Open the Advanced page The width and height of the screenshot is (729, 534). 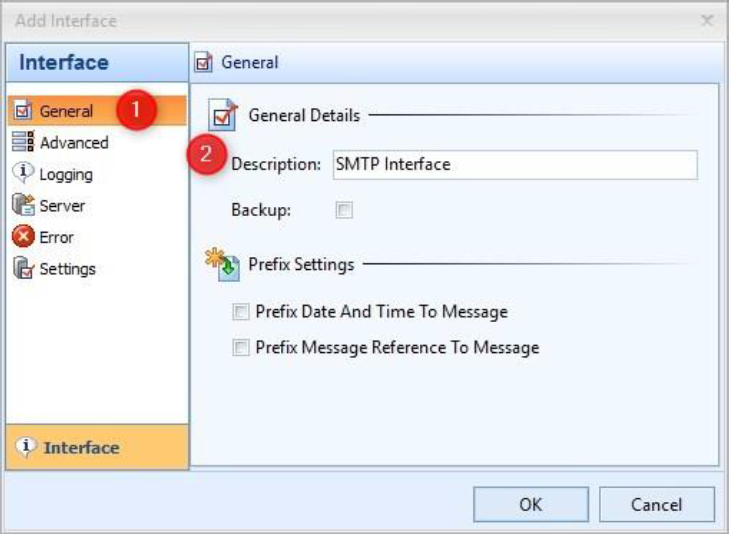(x=74, y=143)
